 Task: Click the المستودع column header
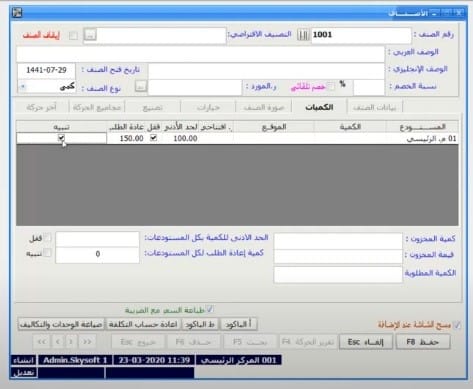pyautogui.click(x=422, y=127)
